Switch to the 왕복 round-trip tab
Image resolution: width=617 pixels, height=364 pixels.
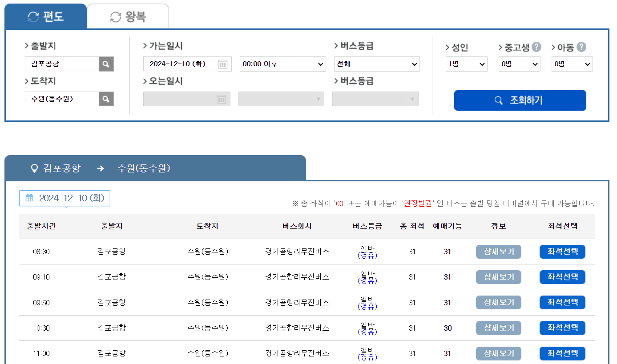[128, 16]
